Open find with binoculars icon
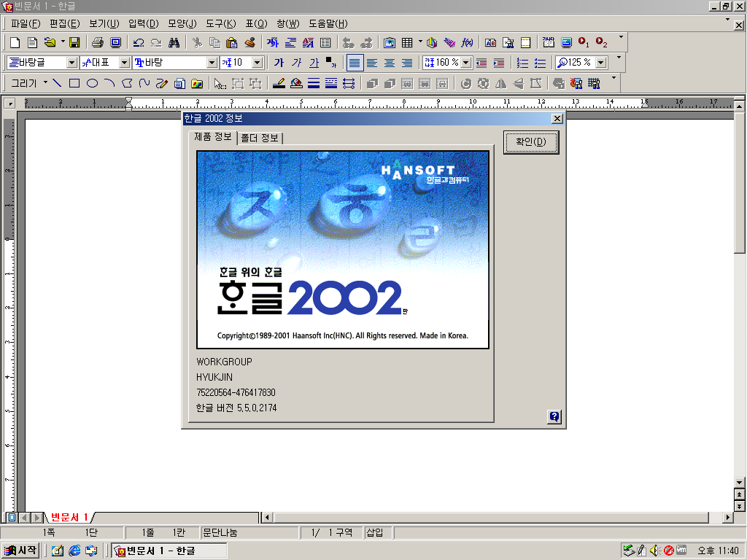 click(174, 43)
